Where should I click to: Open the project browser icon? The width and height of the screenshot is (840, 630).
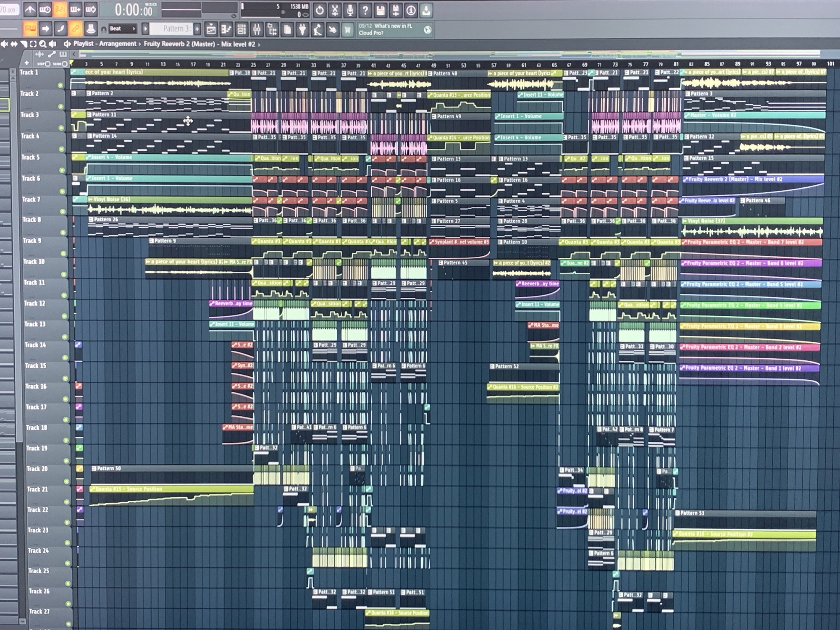(272, 30)
